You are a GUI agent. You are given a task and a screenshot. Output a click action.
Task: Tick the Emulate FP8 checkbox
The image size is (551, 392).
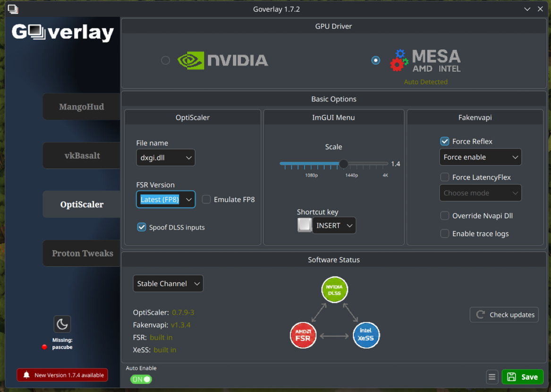pos(206,199)
